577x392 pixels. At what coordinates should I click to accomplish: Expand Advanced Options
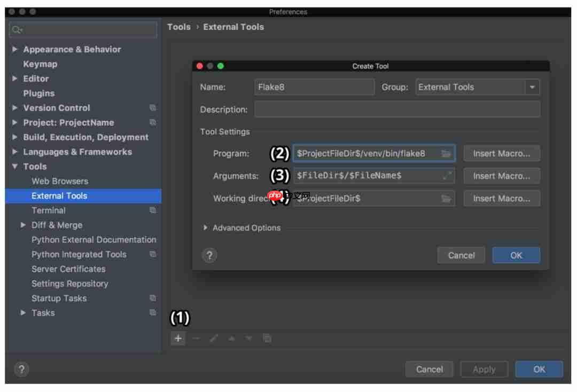tap(205, 228)
